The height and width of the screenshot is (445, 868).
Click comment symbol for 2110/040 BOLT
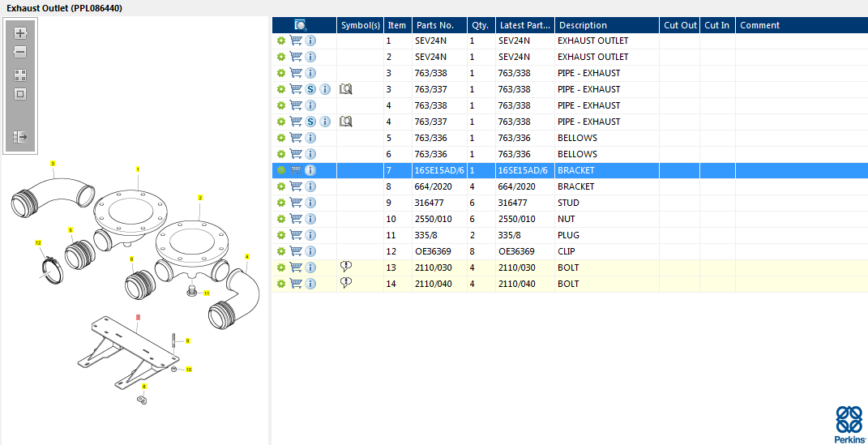(346, 283)
